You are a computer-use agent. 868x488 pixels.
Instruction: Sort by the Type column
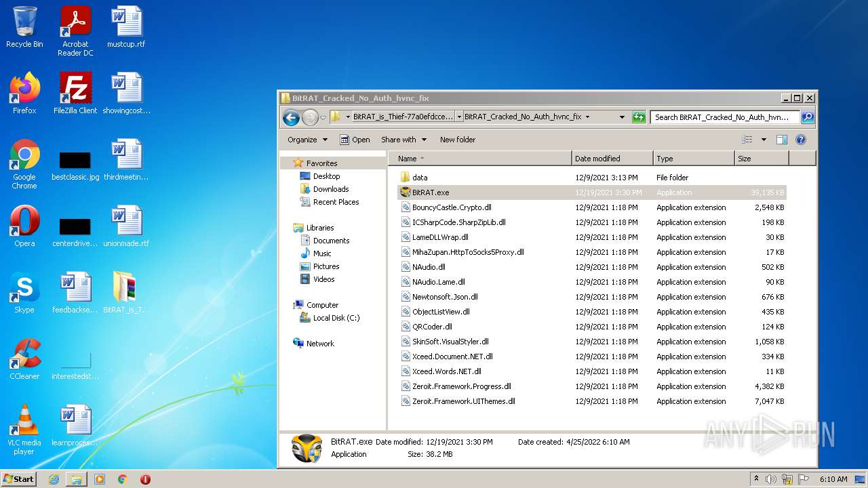694,159
